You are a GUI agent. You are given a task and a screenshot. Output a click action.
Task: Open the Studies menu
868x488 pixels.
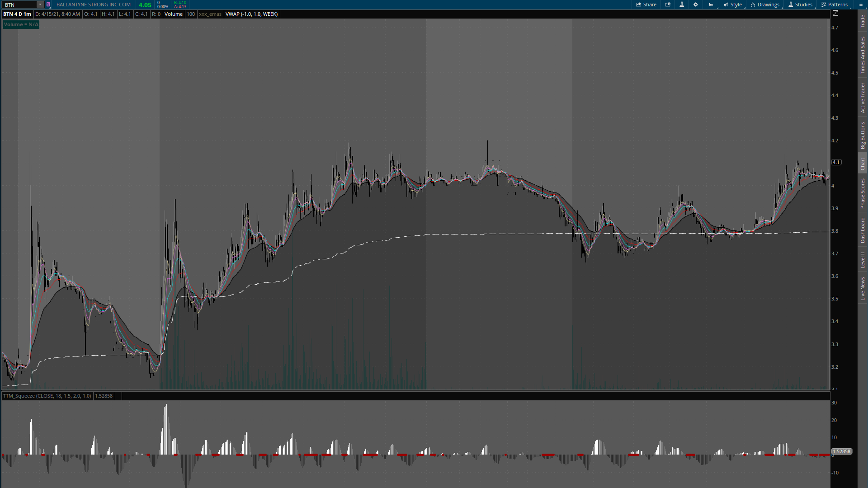coord(800,5)
